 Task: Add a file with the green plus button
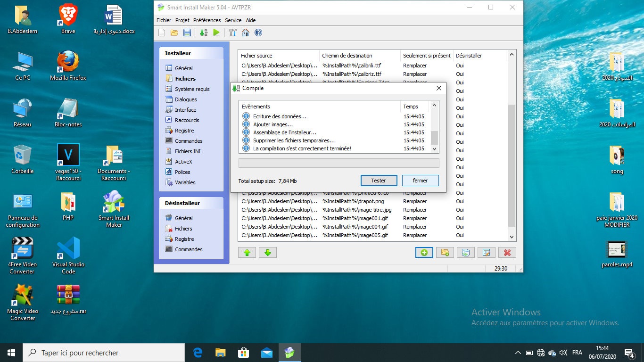click(424, 253)
